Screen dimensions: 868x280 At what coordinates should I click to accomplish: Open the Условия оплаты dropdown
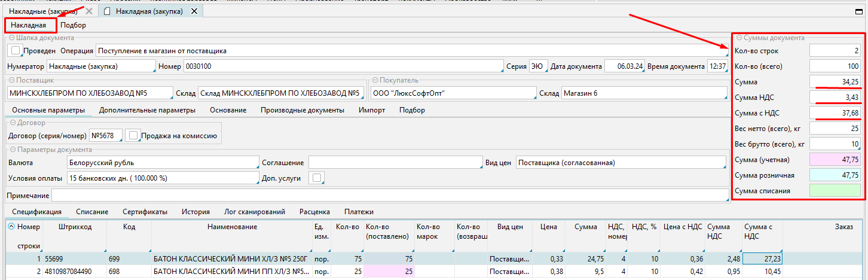(161, 178)
